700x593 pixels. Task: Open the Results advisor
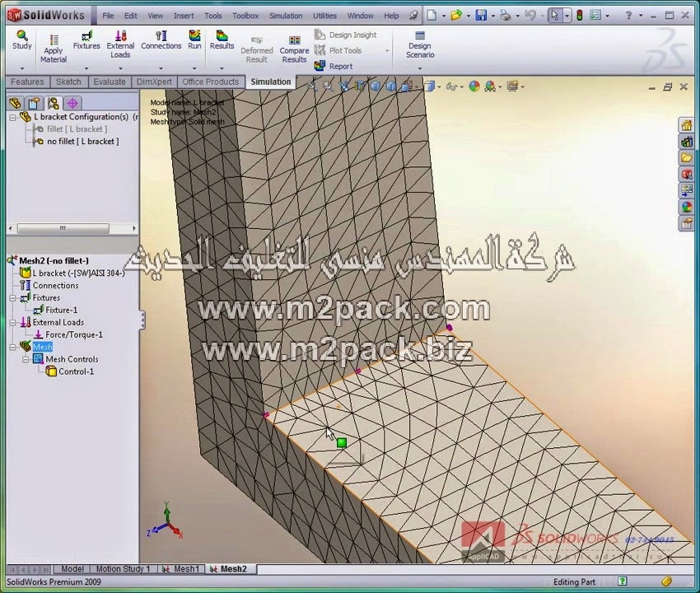pyautogui.click(x=222, y=40)
